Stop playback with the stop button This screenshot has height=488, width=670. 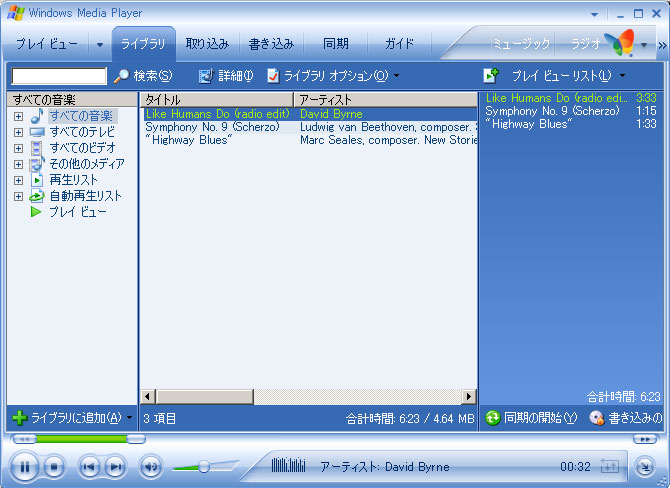point(54,467)
